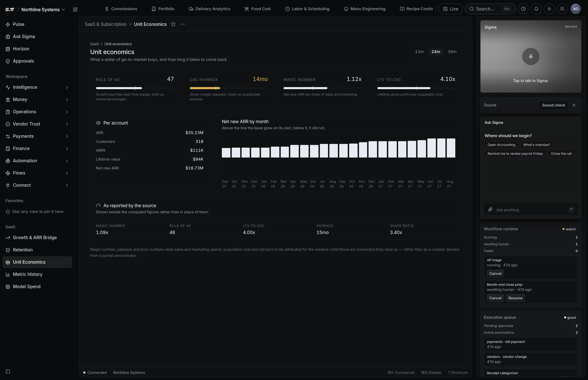The width and height of the screenshot is (588, 380).
Task: Click the Ask anything input
Action: pyautogui.click(x=530, y=210)
